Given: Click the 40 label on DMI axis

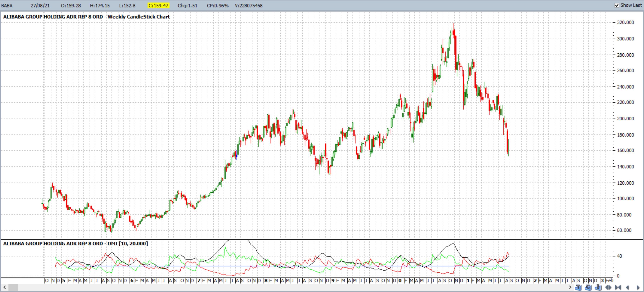Looking at the screenshot, I should point(619,256).
